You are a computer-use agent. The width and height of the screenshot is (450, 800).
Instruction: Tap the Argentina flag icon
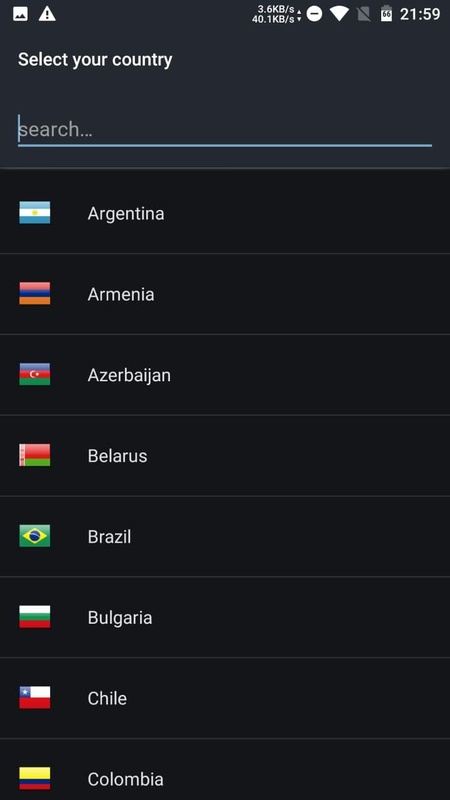pos(35,213)
